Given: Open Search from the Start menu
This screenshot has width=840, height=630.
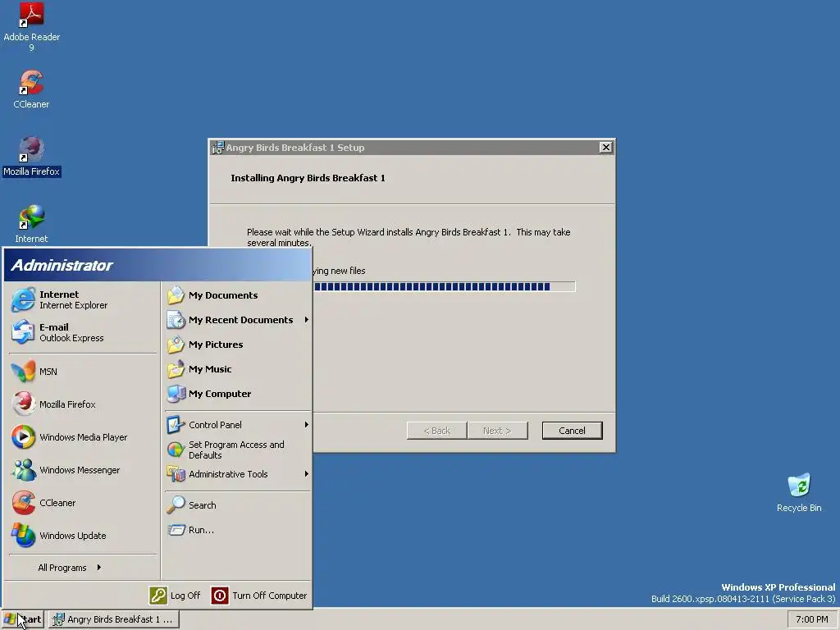Looking at the screenshot, I should [x=237, y=505].
